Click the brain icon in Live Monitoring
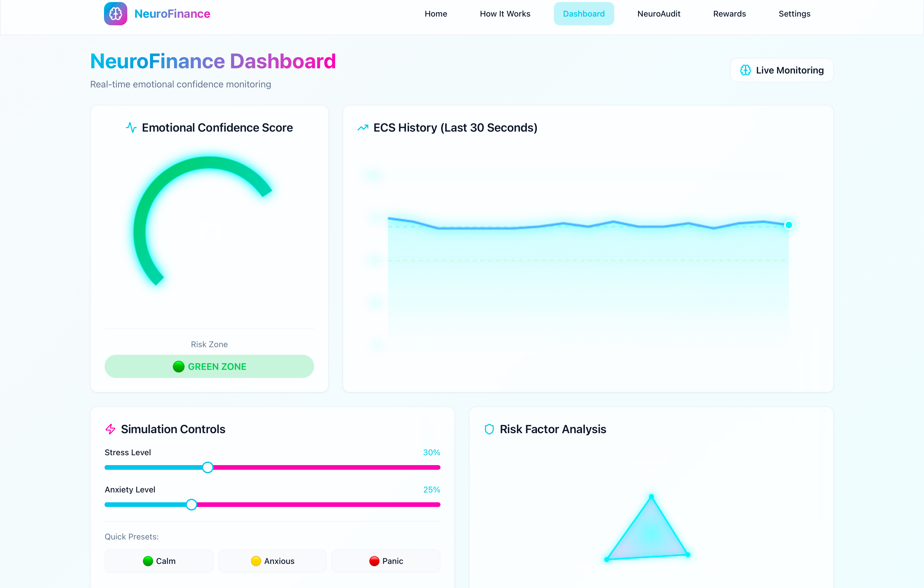924x588 pixels. (745, 70)
